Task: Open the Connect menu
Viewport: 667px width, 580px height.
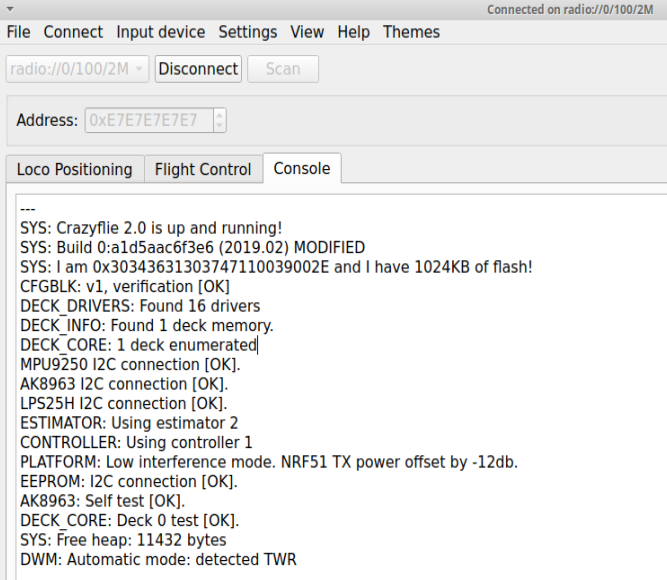Action: tap(73, 32)
